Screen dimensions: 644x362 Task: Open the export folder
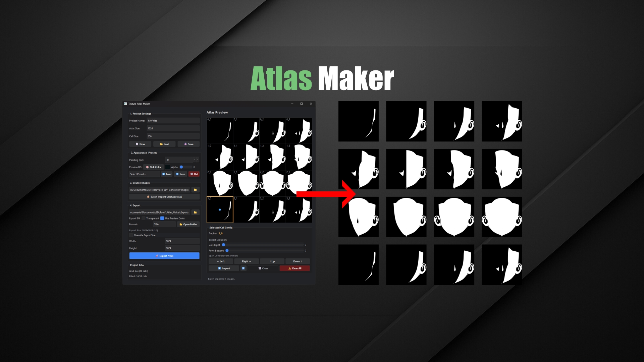[x=188, y=225]
